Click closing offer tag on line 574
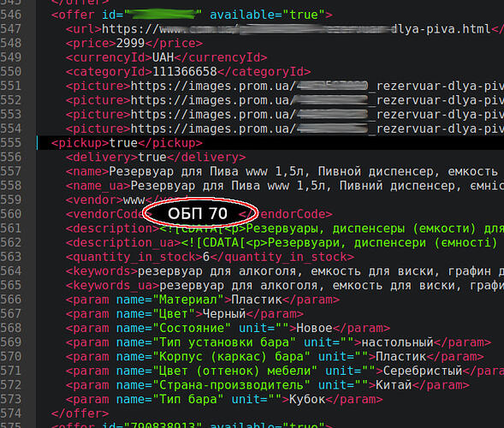 click(x=80, y=413)
